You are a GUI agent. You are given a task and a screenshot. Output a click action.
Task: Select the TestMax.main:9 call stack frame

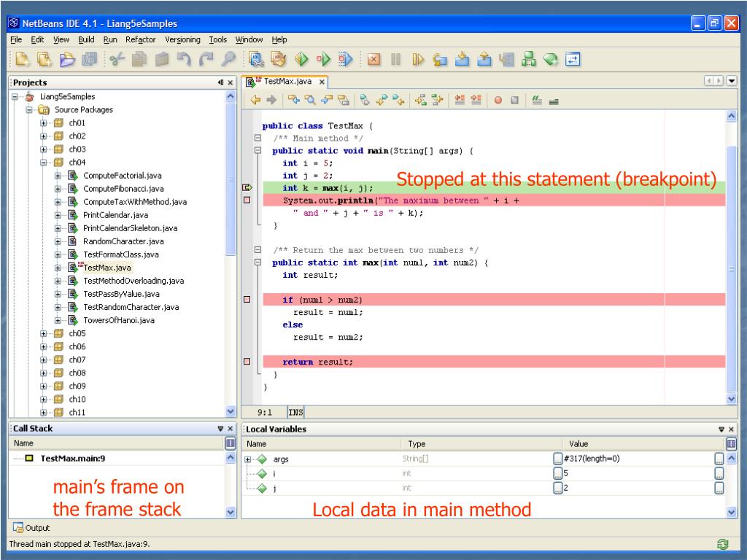coord(73,459)
